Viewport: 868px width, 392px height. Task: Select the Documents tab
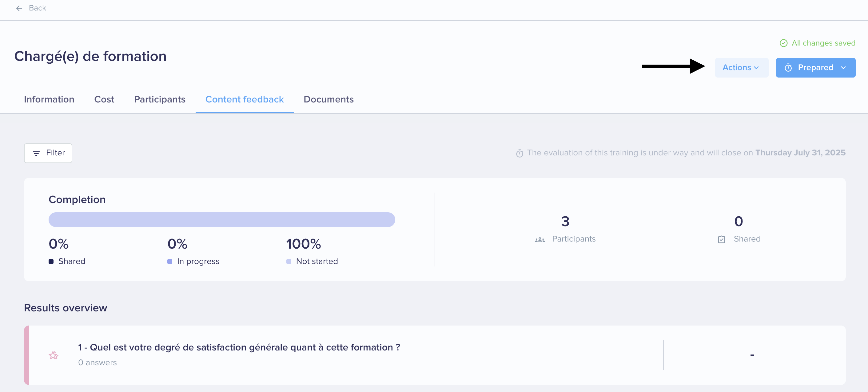(x=328, y=99)
